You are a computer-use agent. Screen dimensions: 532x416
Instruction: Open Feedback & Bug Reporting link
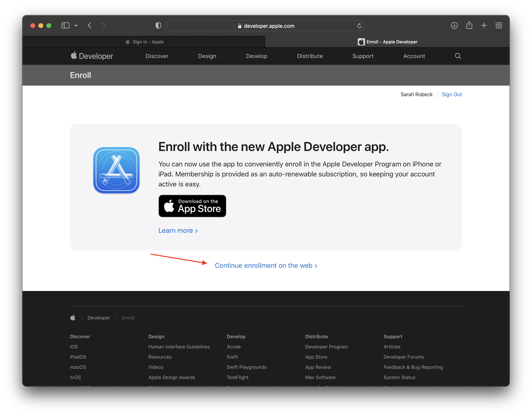click(x=413, y=367)
